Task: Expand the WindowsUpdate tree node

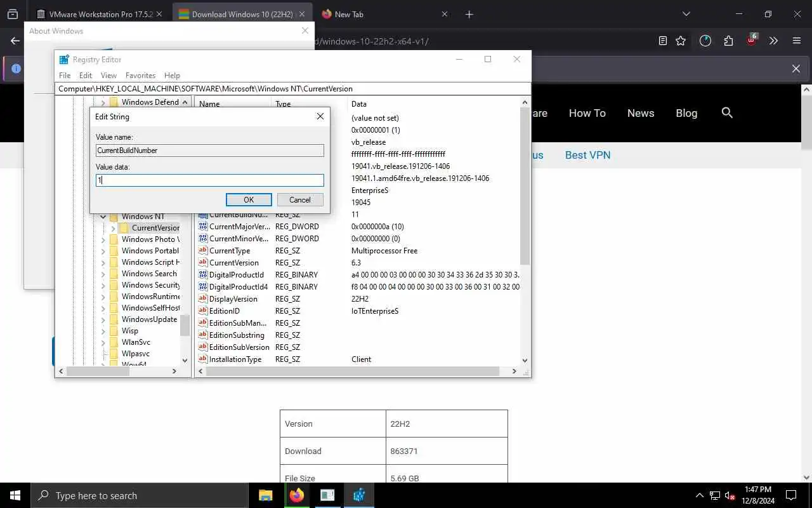Action: pyautogui.click(x=103, y=319)
